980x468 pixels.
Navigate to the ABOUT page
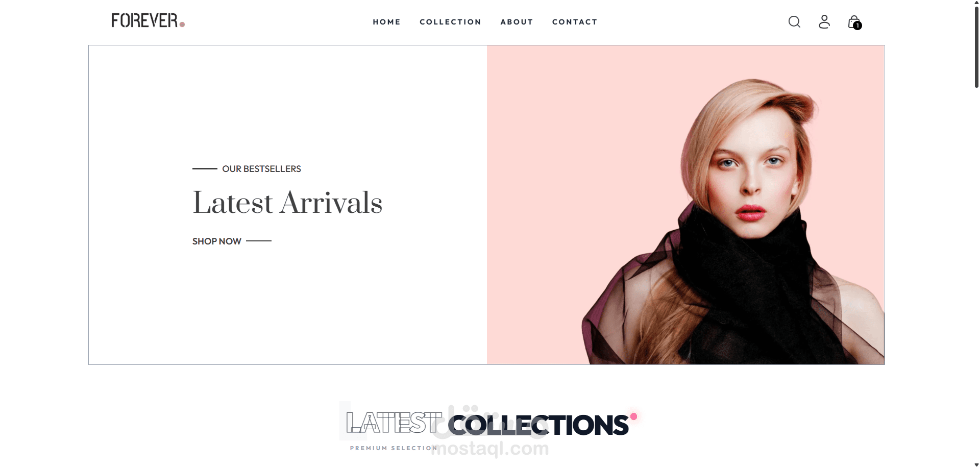[x=517, y=22]
